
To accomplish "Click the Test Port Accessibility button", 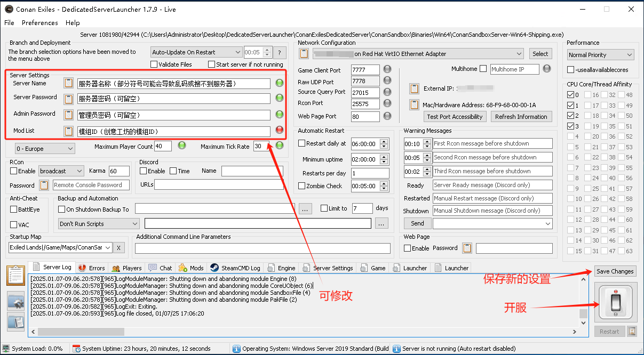I will [x=455, y=117].
